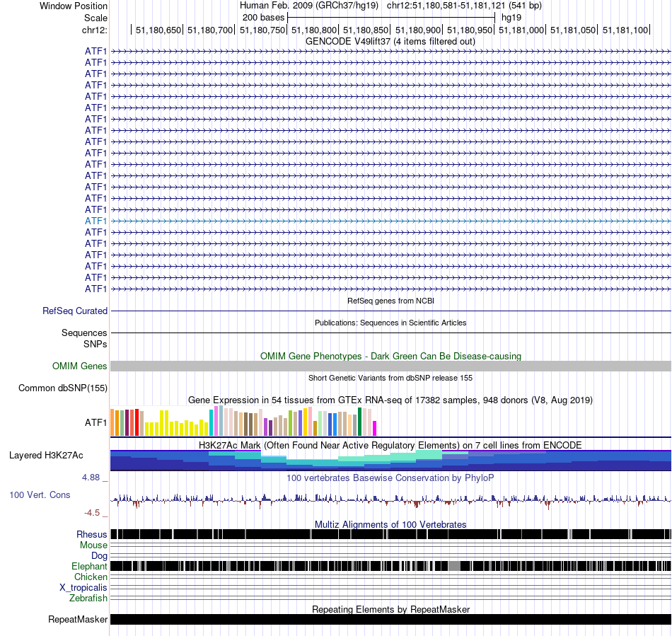
Task: Select the Scale track label
Action: tap(95, 18)
